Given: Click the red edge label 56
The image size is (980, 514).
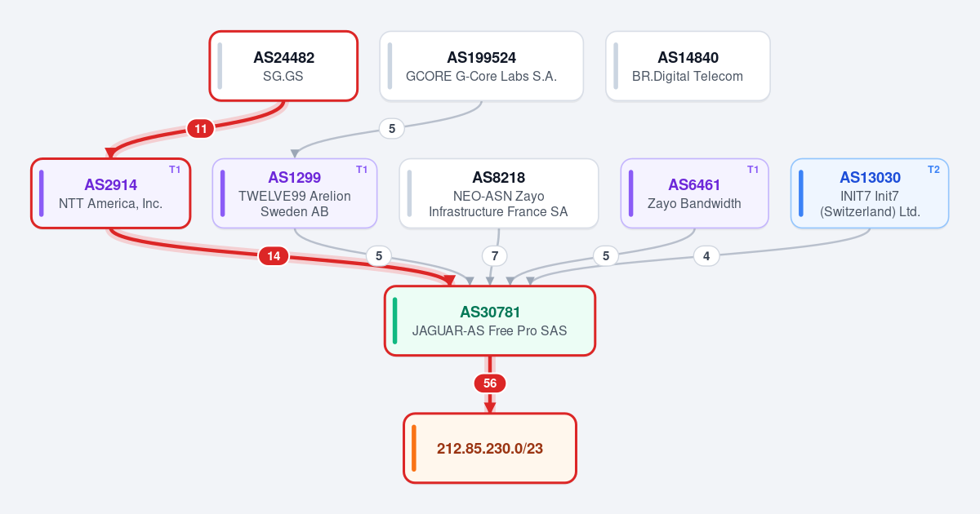Looking at the screenshot, I should tap(490, 383).
